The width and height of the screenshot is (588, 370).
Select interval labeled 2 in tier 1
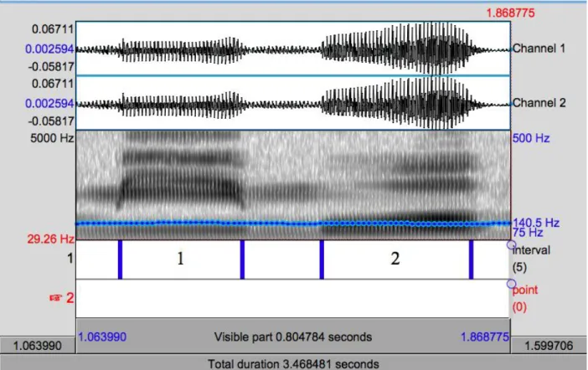coord(395,260)
